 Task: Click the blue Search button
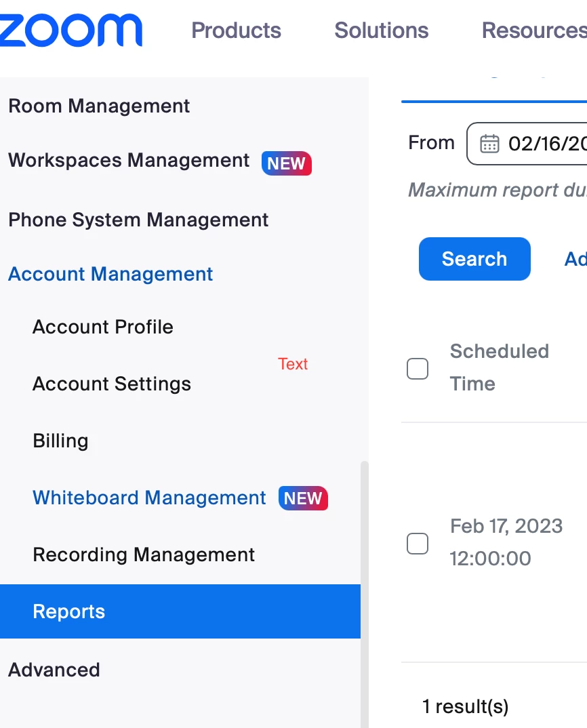click(x=474, y=259)
